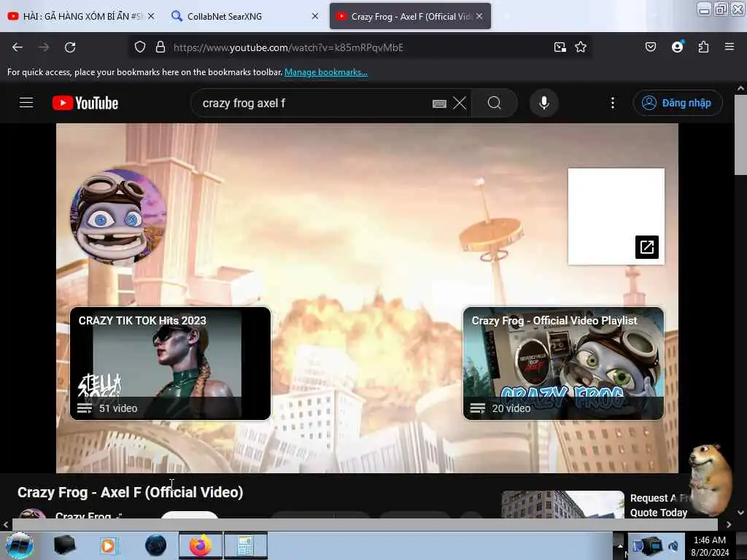Save page to Pocket

650,47
